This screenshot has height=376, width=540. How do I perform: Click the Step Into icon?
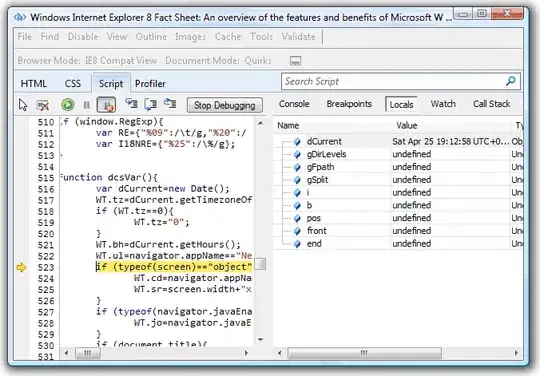tap(131, 103)
